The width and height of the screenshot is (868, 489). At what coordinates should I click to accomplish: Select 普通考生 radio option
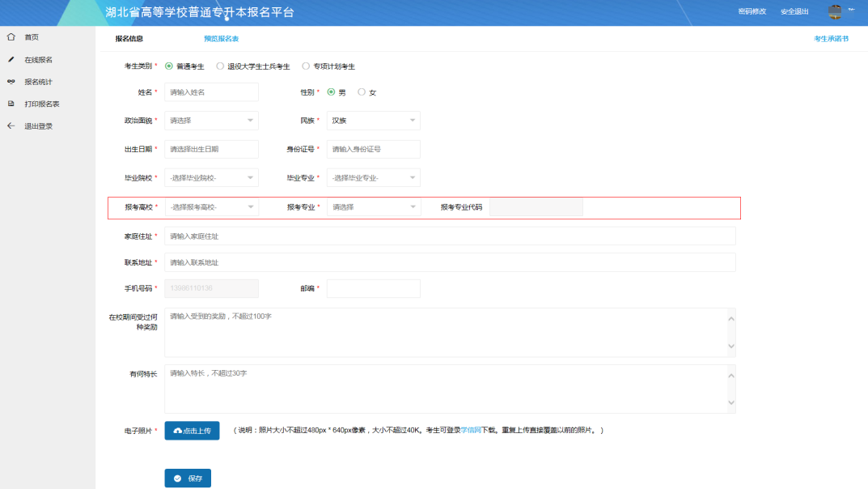[x=170, y=66]
